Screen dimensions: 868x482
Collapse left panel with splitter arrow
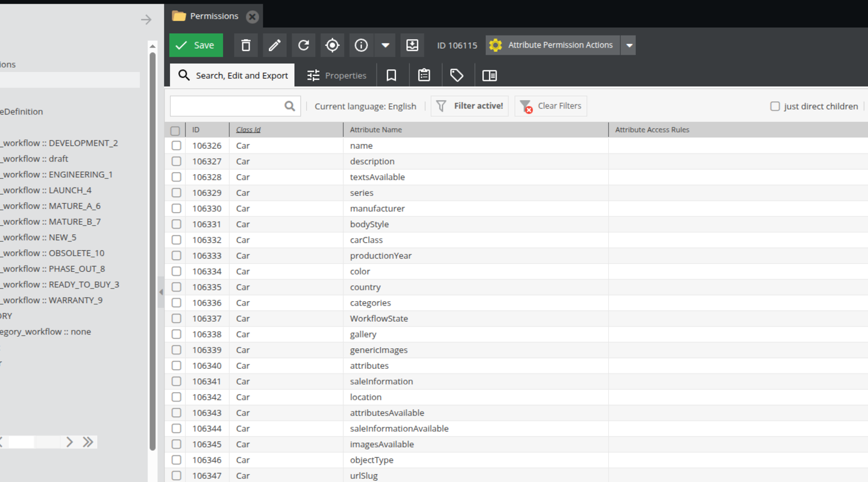[161, 292]
